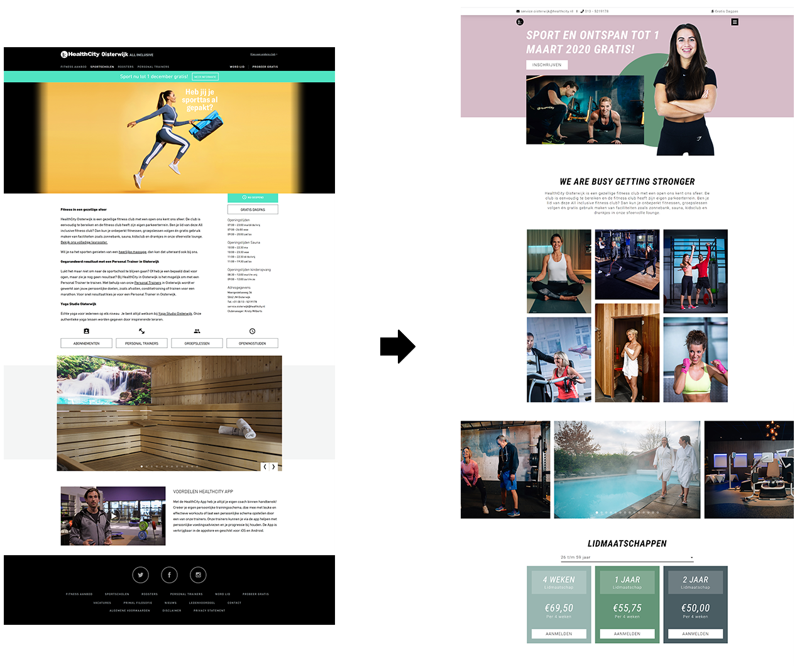Click the people icon above Groepslessen
The height and width of the screenshot is (672, 797).
pos(197,331)
